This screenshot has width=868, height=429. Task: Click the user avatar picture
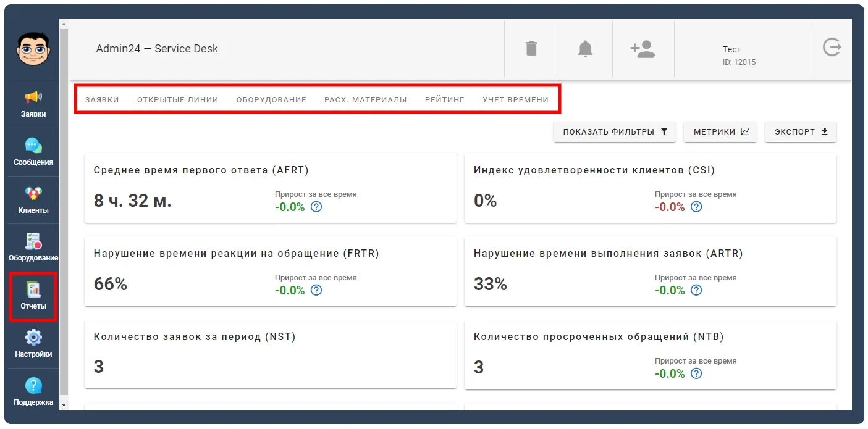(x=33, y=49)
